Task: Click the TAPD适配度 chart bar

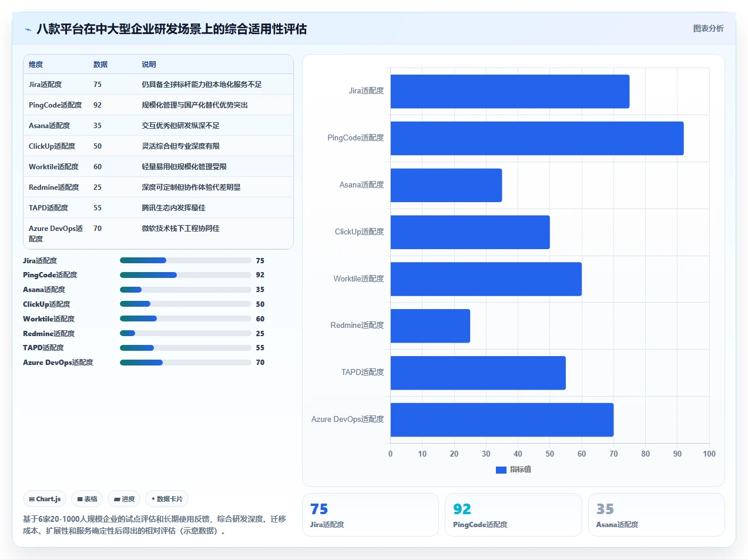Action: tap(478, 373)
